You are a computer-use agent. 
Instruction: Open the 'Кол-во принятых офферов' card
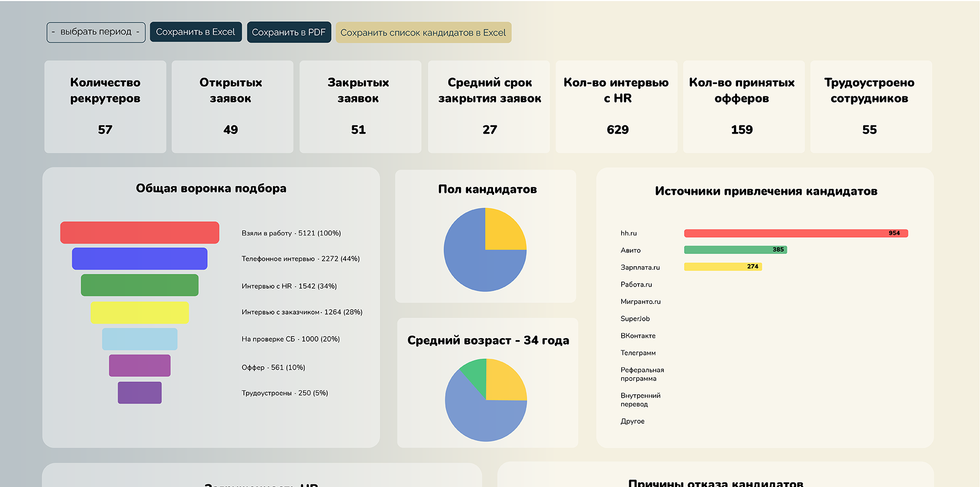point(744,107)
